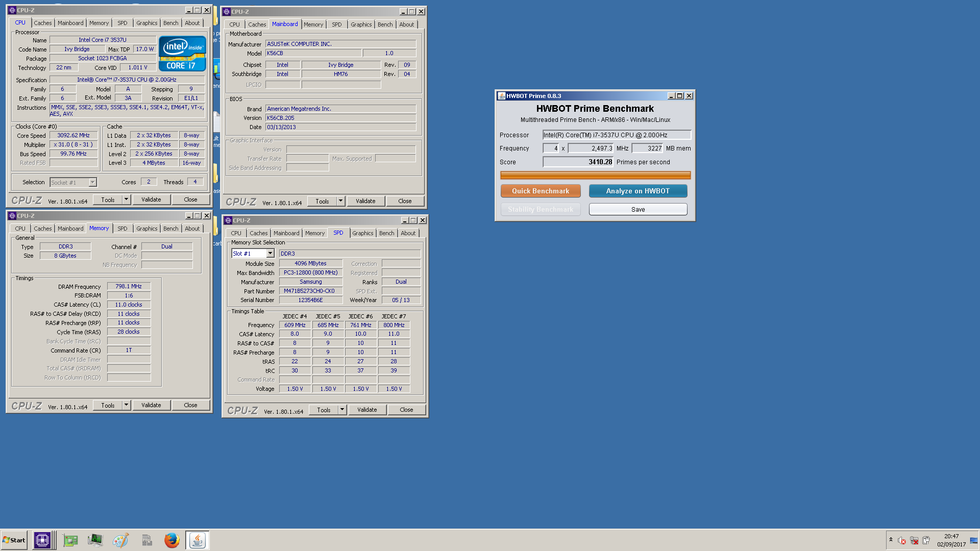Screen dimensions: 980x551
Task: Select BIOS version K56CB.205
Action: point(340,118)
